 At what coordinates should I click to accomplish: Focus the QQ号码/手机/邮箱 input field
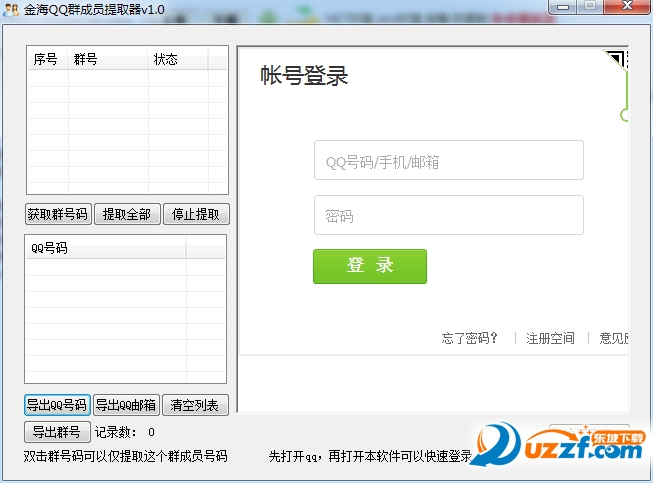pos(449,160)
